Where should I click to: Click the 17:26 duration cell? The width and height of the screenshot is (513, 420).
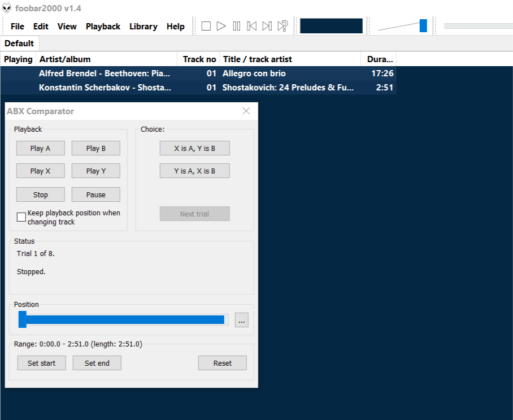382,73
